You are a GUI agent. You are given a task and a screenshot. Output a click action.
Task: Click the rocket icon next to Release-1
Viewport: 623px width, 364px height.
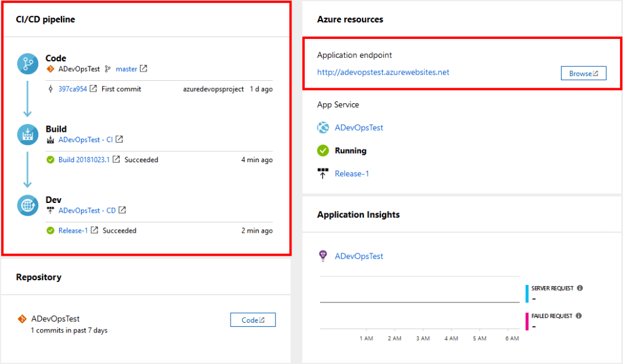pyautogui.click(x=324, y=173)
